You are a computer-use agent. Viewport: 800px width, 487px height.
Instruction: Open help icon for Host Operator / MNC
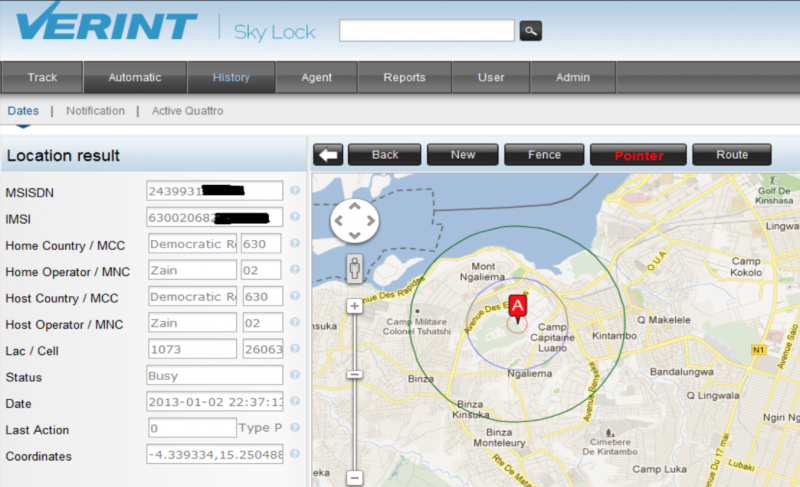coord(295,322)
